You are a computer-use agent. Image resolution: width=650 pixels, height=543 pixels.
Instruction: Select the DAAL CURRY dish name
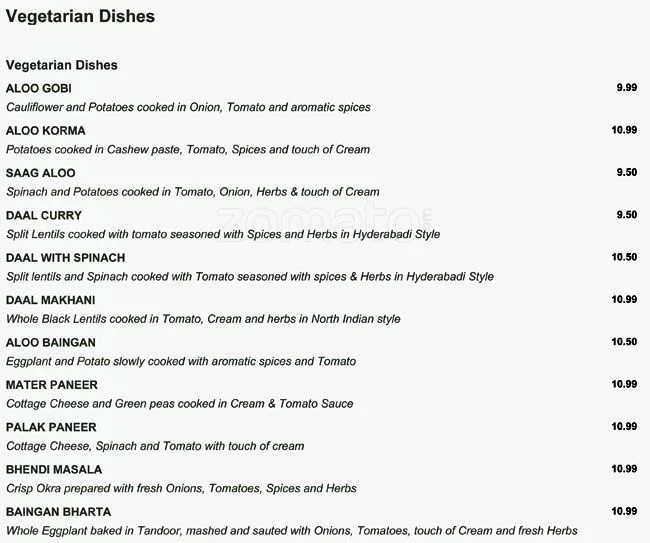tap(44, 215)
